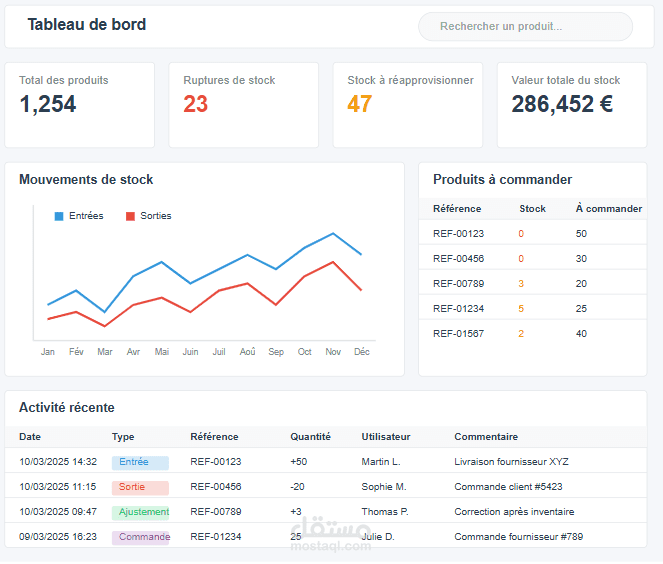The height and width of the screenshot is (564, 663).
Task: Select the Stock à réapprovisionner card
Action: click(408, 105)
